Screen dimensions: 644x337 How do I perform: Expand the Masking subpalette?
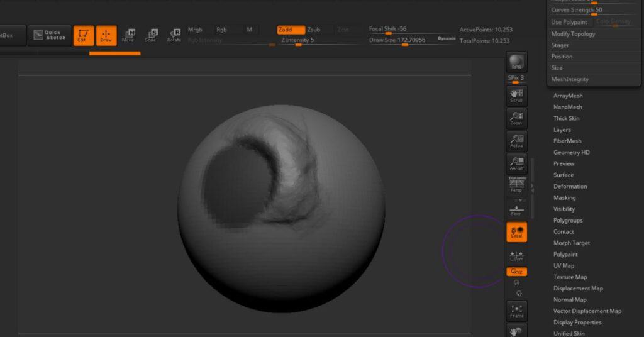564,197
